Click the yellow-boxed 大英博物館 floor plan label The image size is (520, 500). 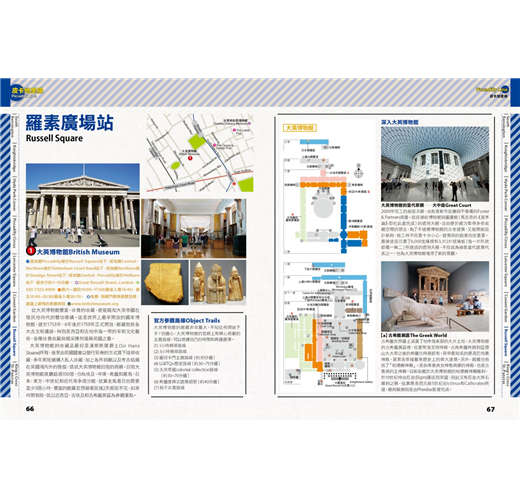[x=300, y=128]
